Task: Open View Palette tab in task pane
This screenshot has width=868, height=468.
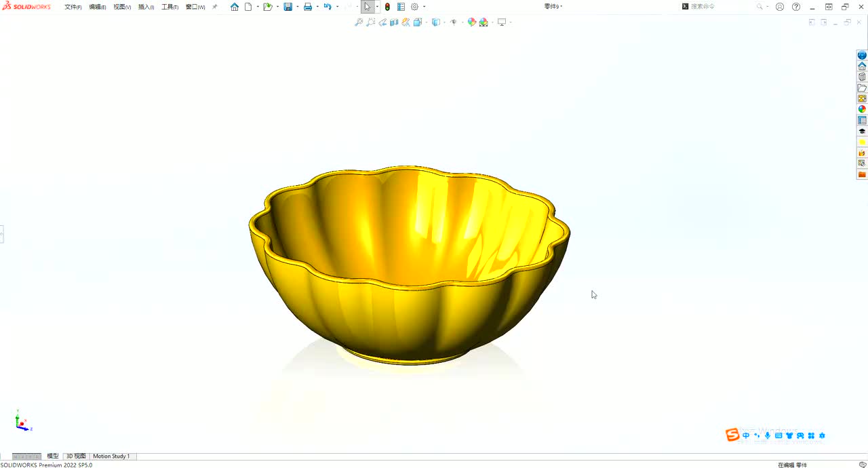Action: coord(862,99)
